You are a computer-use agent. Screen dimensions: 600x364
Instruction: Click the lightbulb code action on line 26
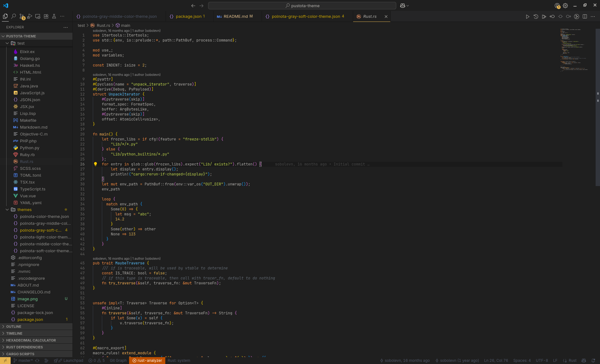96,164
